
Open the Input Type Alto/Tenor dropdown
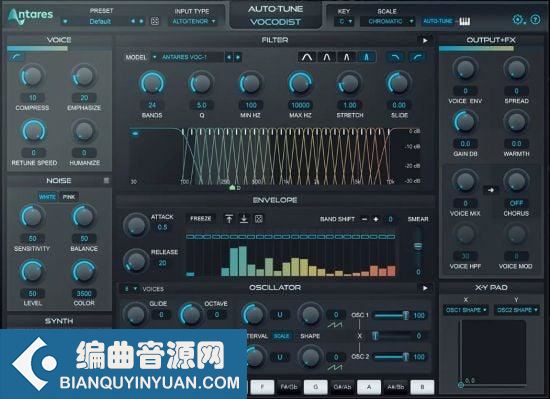[x=194, y=21]
